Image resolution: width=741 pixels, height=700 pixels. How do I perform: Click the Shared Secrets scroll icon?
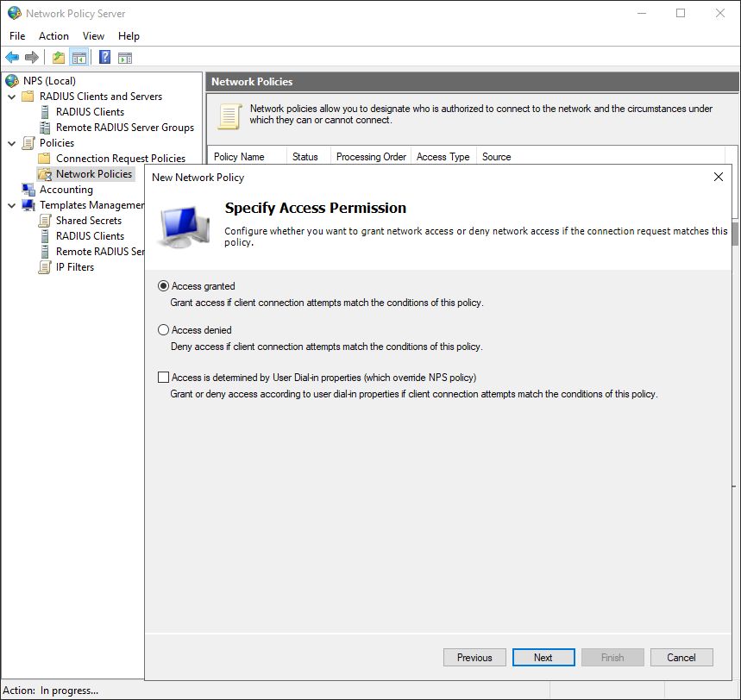(45, 221)
